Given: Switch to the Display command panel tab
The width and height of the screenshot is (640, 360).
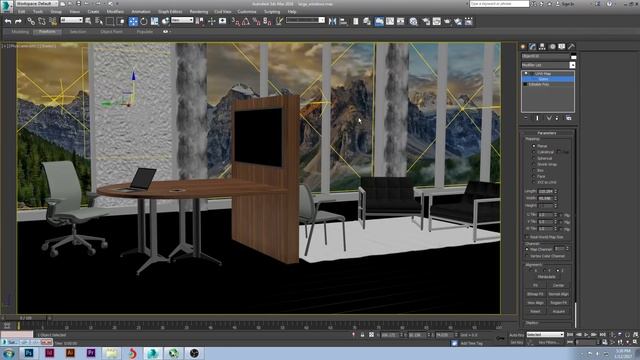Looking at the screenshot, I should point(562,47).
